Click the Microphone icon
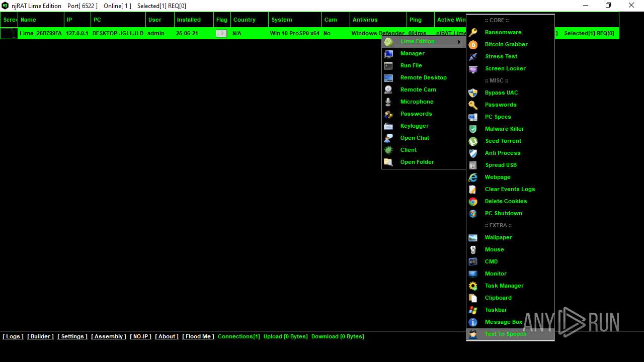Screen dimensions: 644x362 point(388,102)
